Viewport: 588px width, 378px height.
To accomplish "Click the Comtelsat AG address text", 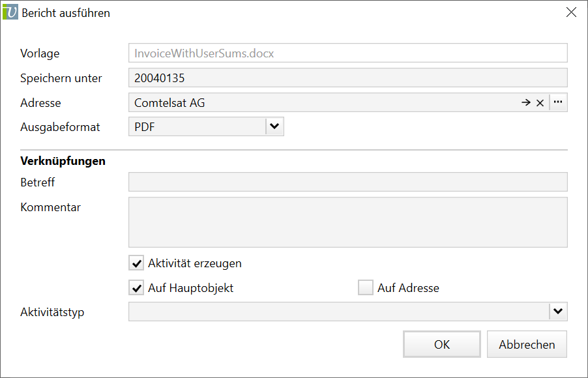I will (169, 103).
